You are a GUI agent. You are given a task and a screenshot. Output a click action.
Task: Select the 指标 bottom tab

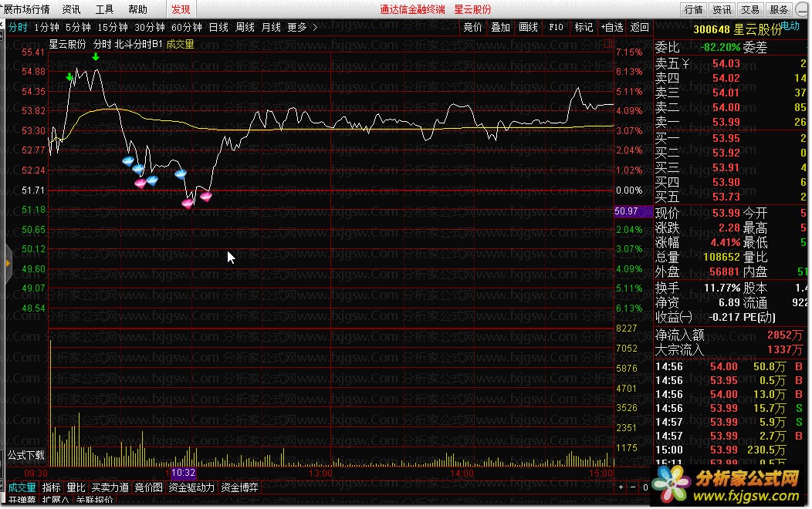(51, 487)
